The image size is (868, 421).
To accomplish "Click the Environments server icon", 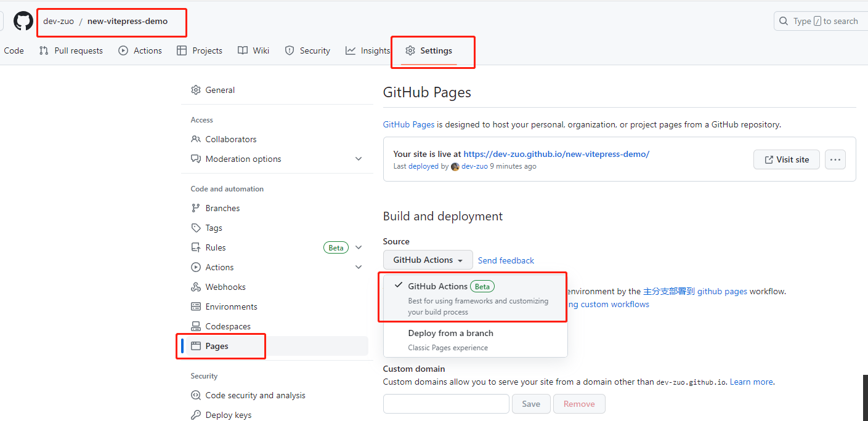I will coord(196,307).
